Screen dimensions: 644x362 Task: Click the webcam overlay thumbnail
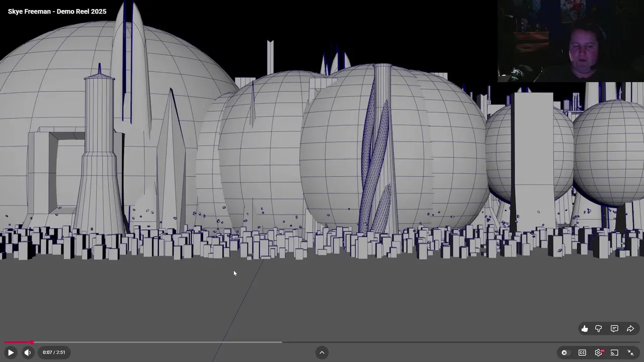(x=571, y=41)
